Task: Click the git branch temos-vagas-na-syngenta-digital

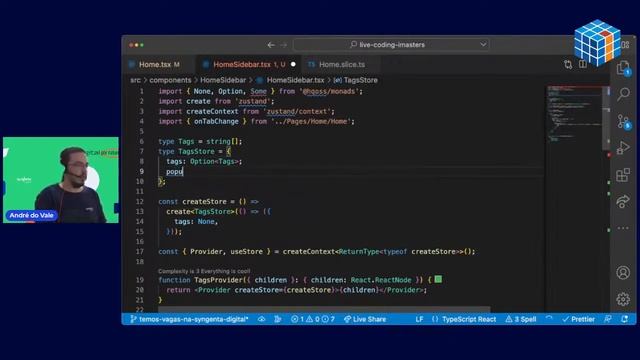Action: [x=189, y=319]
